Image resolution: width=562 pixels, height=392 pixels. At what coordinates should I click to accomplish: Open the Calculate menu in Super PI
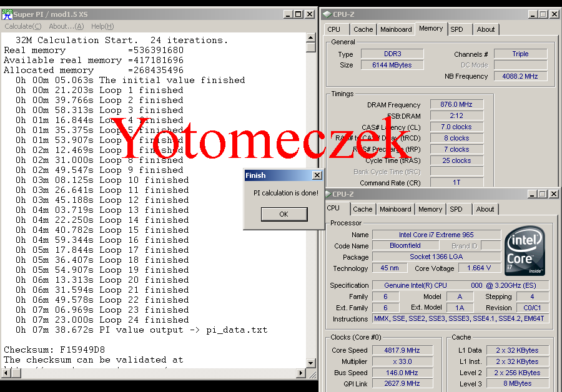click(x=23, y=26)
